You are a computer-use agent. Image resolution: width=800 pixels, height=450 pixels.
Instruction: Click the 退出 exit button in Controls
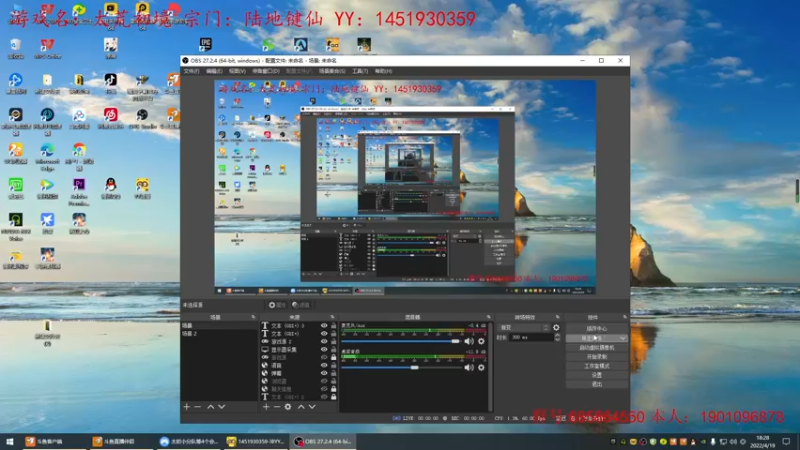[x=596, y=384]
